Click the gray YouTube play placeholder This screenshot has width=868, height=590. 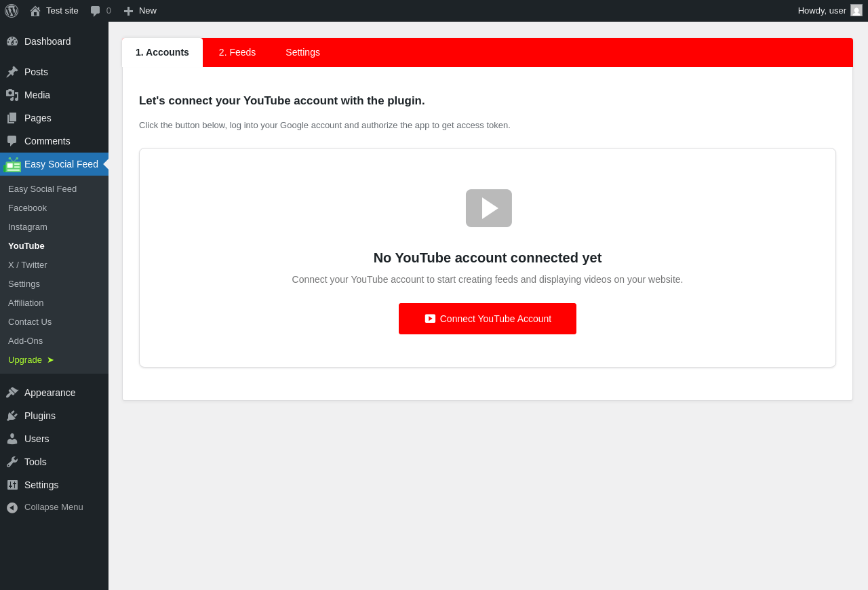(489, 208)
